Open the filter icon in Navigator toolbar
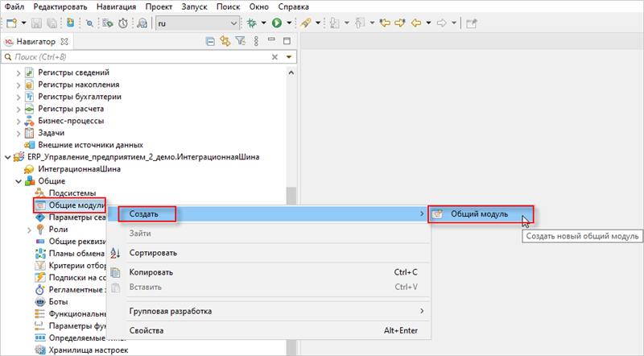This screenshot has height=356, width=644. [240, 41]
